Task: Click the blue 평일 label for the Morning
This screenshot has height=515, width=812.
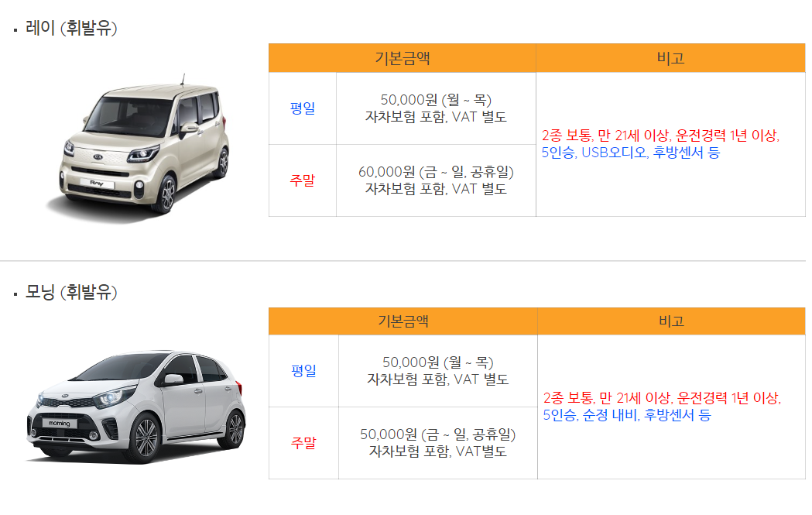Action: tap(303, 371)
